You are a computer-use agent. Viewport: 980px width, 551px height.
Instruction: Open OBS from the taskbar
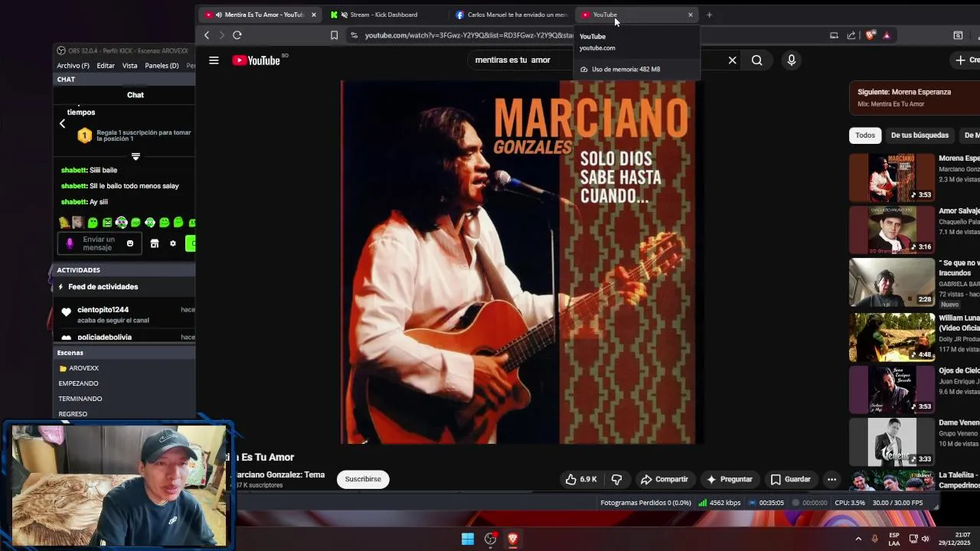pos(490,539)
